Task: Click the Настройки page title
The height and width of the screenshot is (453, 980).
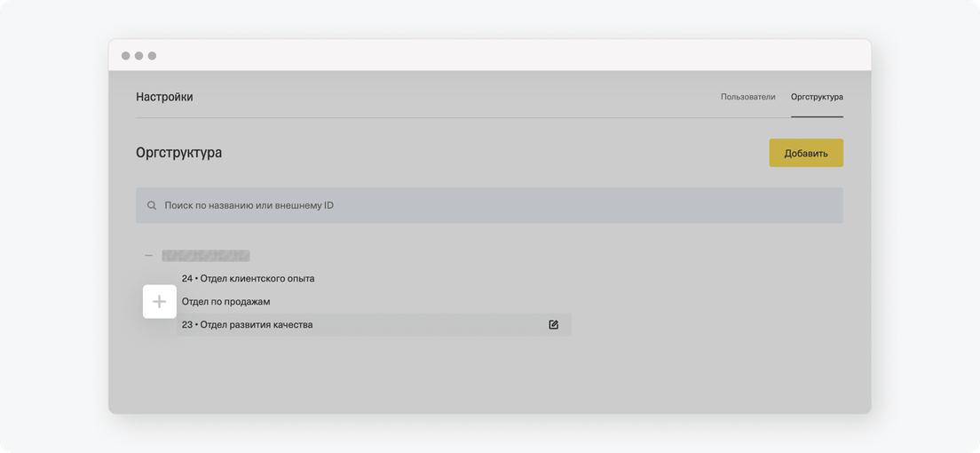Action: click(x=164, y=97)
